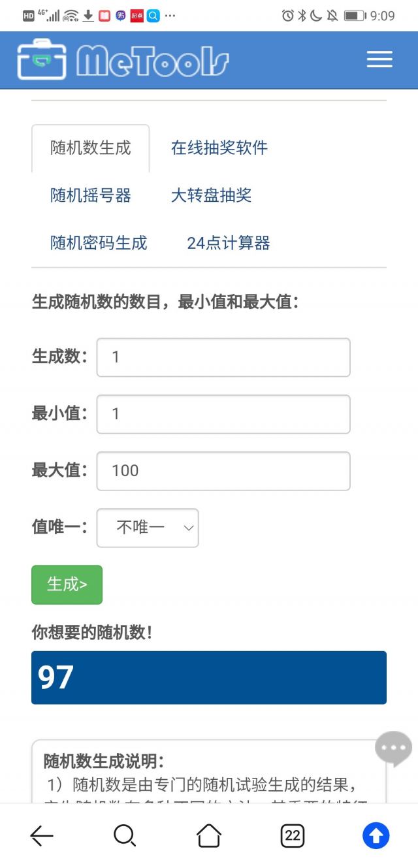This screenshot has width=418, height=868.
Task: Tap the MeTools toolbox logo
Action: pos(42,60)
